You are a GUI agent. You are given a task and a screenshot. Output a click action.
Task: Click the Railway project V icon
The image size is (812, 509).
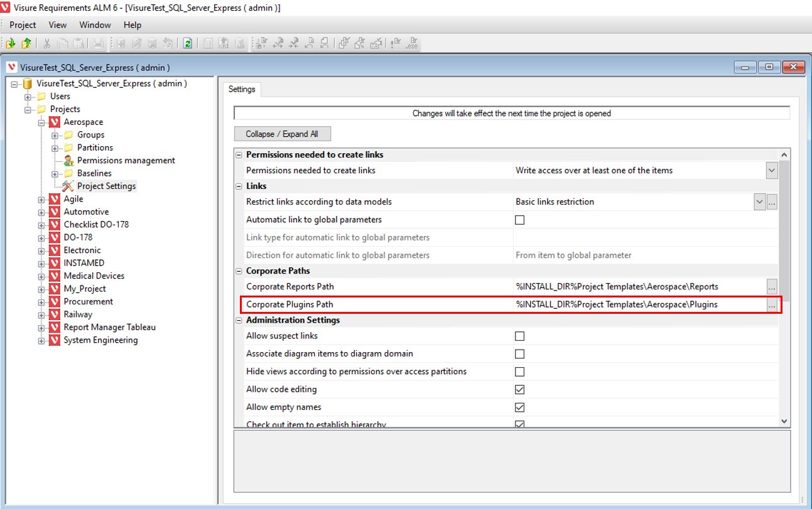pyautogui.click(x=54, y=314)
